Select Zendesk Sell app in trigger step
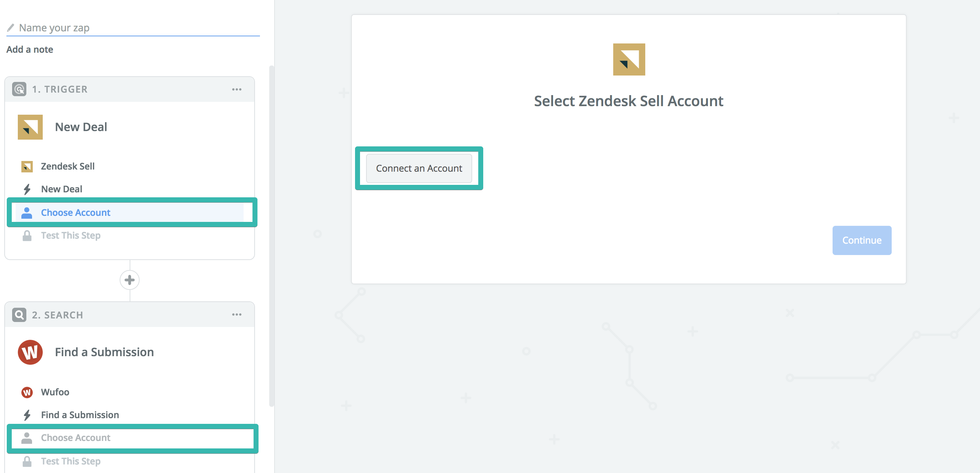Image resolution: width=980 pixels, height=473 pixels. (x=68, y=166)
